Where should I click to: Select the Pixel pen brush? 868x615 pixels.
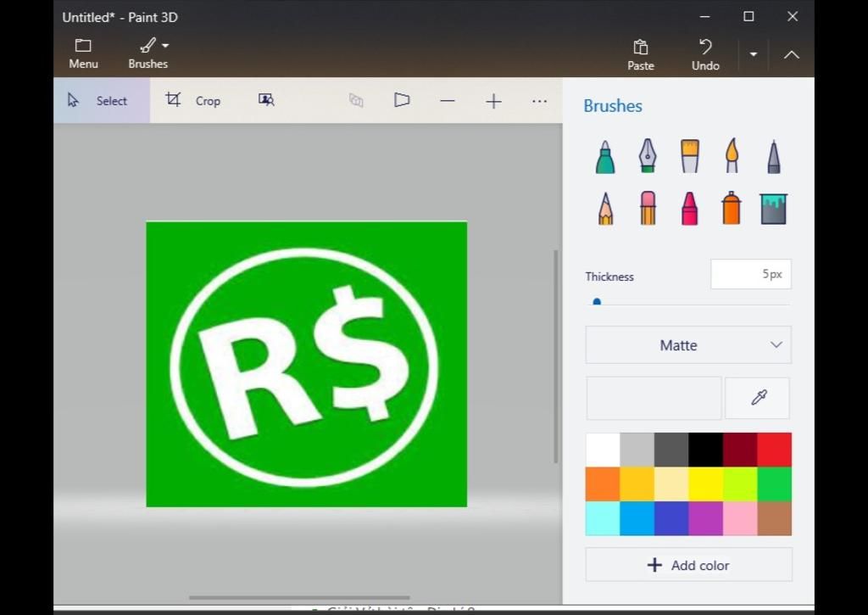pyautogui.click(x=774, y=156)
